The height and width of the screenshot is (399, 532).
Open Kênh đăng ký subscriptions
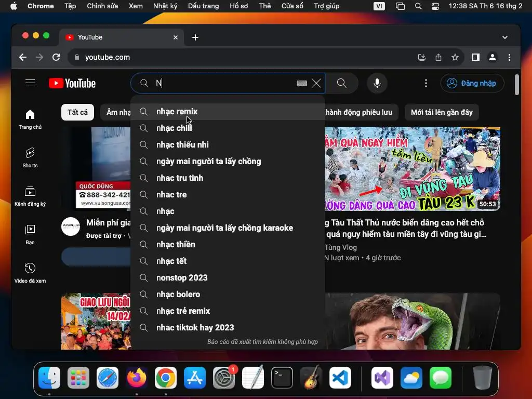tap(30, 196)
